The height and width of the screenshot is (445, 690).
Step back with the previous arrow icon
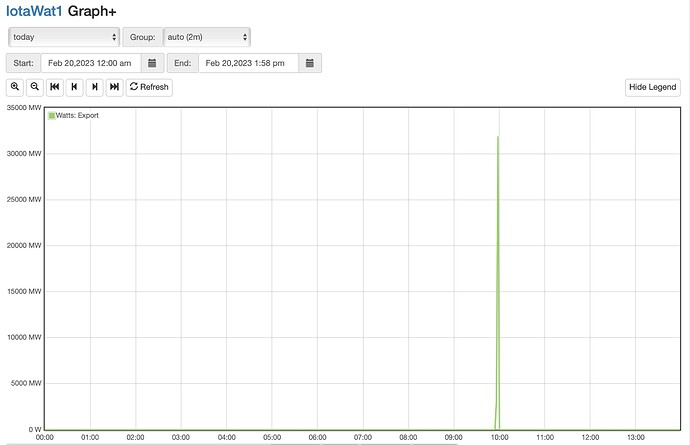(x=74, y=87)
